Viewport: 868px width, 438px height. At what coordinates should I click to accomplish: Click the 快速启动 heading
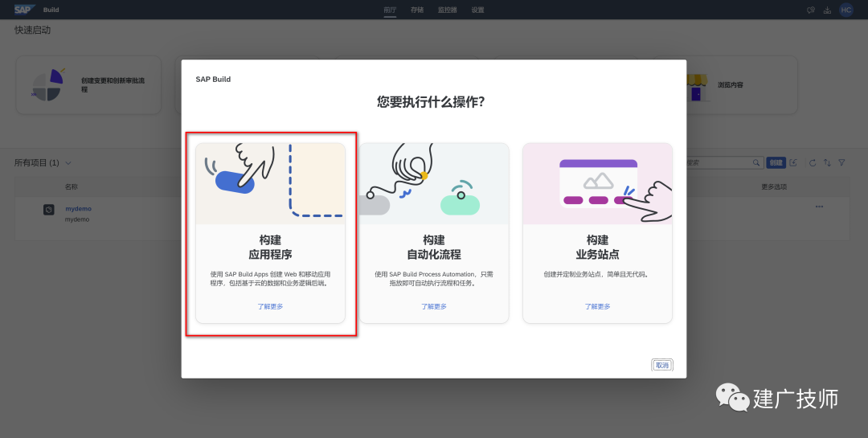tap(33, 30)
